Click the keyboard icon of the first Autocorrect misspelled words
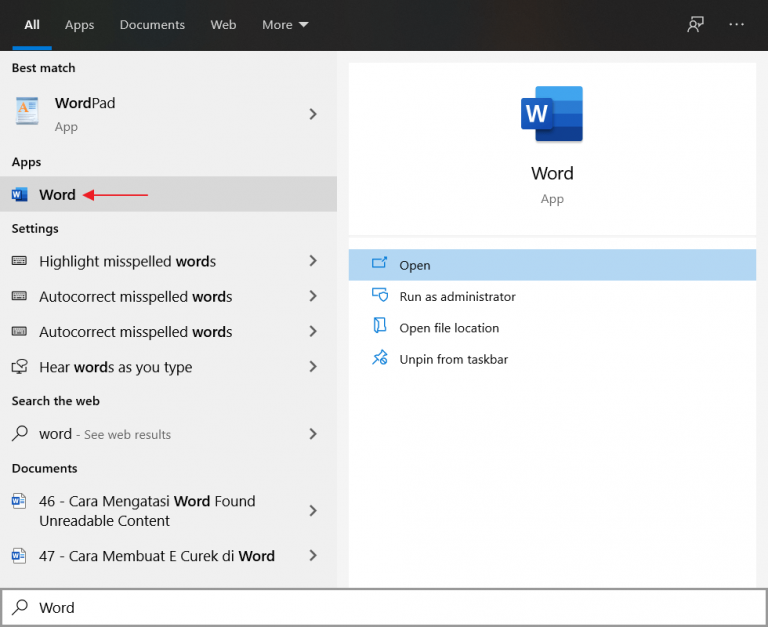768x627 pixels. pos(20,296)
